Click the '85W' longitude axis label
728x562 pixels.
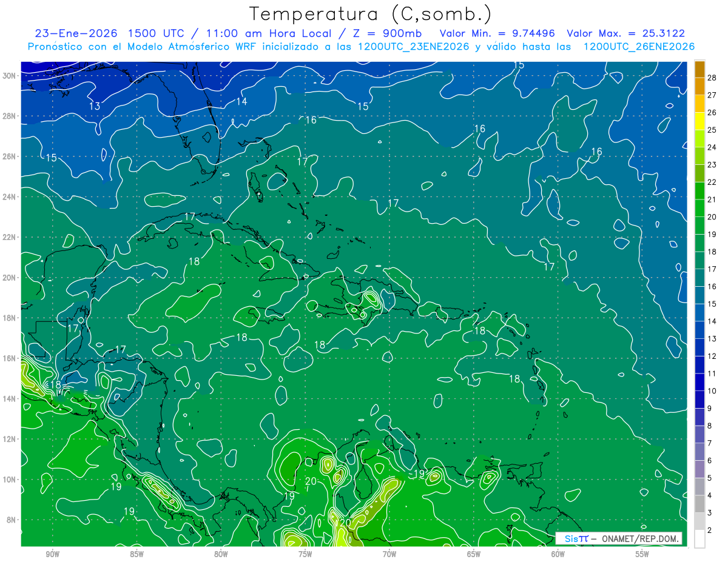[x=136, y=554]
